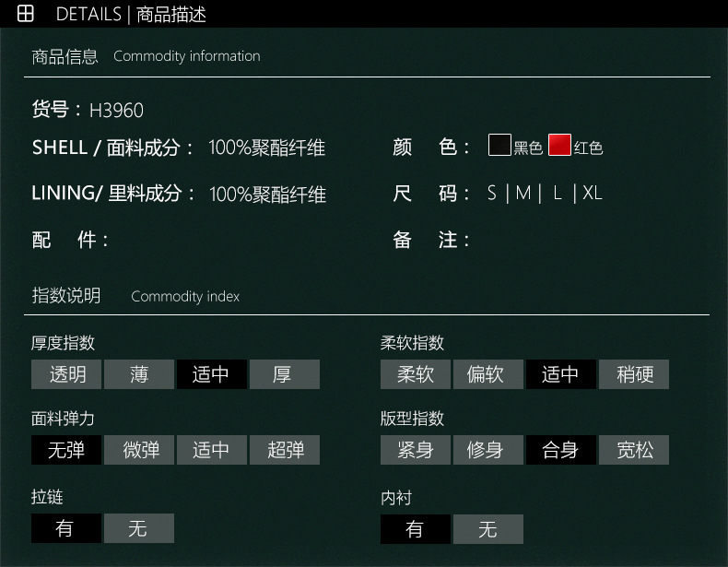Select 适中 under 面料弹力
Screen dimensions: 728x567
(x=212, y=450)
